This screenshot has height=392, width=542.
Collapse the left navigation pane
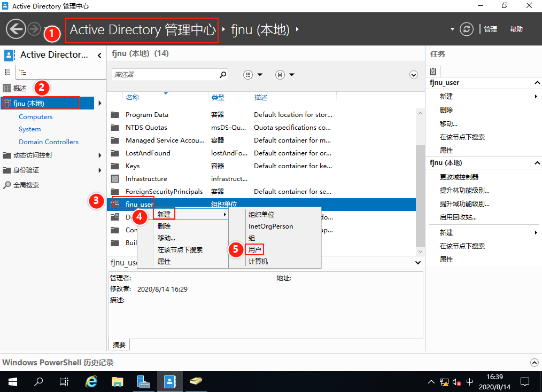99,55
